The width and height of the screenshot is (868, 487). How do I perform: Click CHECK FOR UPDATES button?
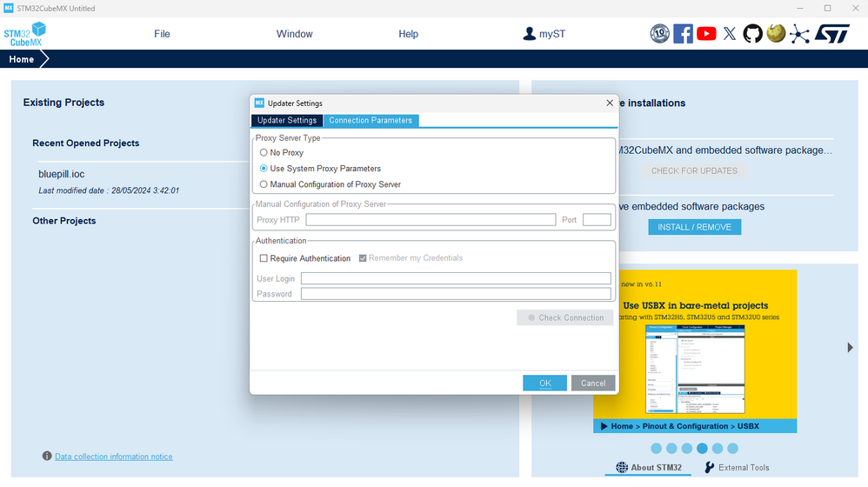click(694, 171)
